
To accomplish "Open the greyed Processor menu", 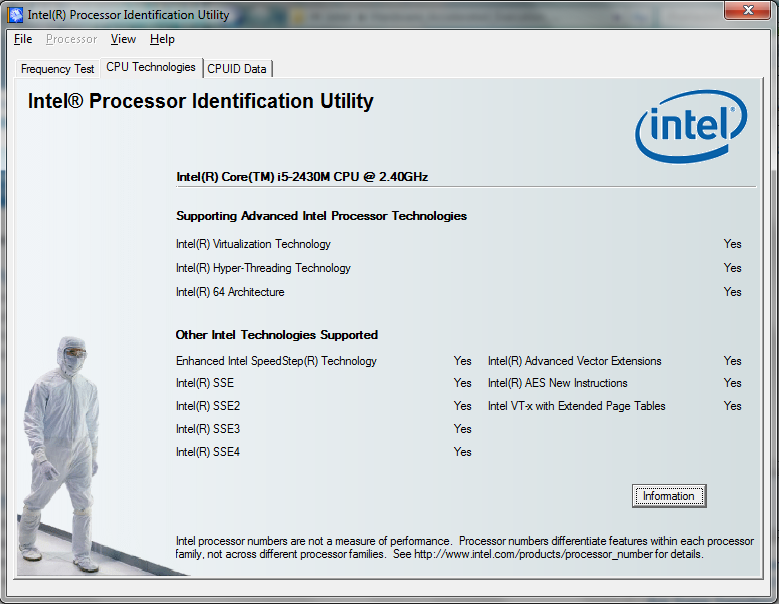I will click(x=72, y=39).
